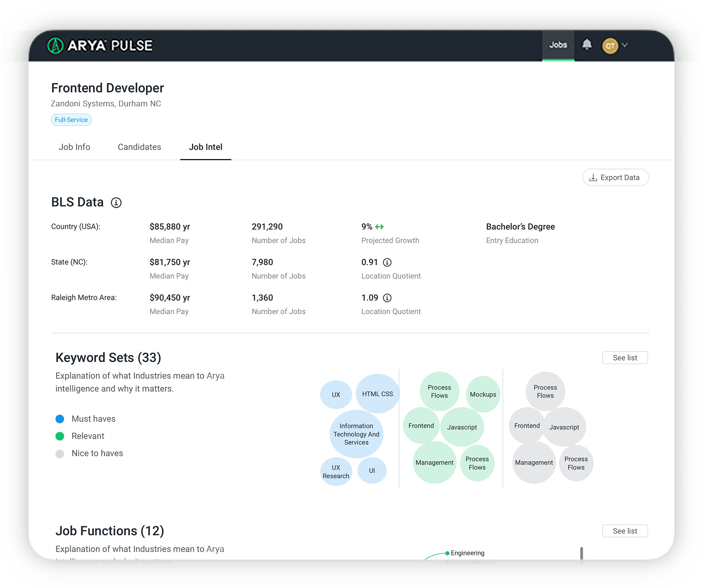Click the 7,980 number of jobs value
703x588 pixels.
coord(262,262)
